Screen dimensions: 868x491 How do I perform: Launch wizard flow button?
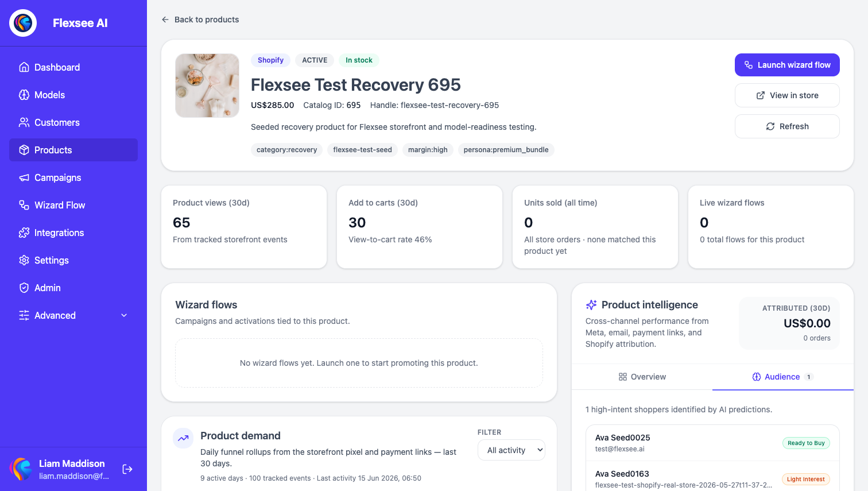787,65
